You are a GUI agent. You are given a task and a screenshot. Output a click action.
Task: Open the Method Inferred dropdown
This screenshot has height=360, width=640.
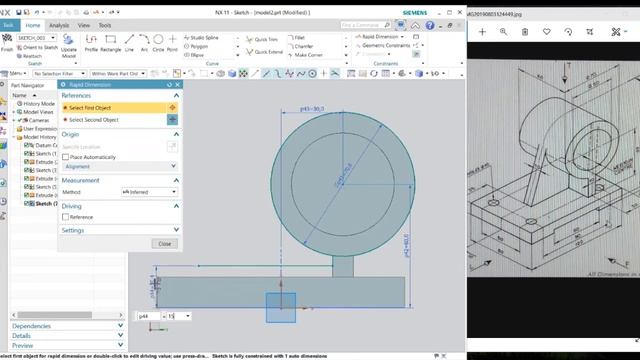[149, 192]
